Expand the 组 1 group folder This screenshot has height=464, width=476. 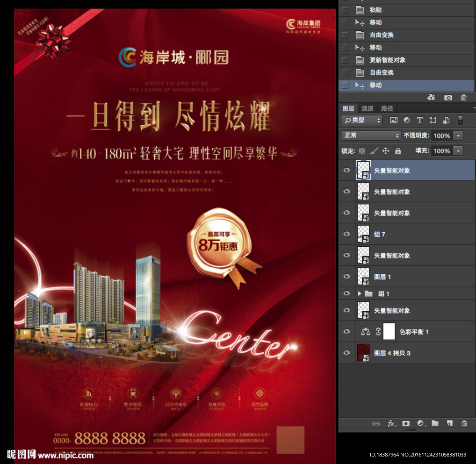pyautogui.click(x=360, y=294)
